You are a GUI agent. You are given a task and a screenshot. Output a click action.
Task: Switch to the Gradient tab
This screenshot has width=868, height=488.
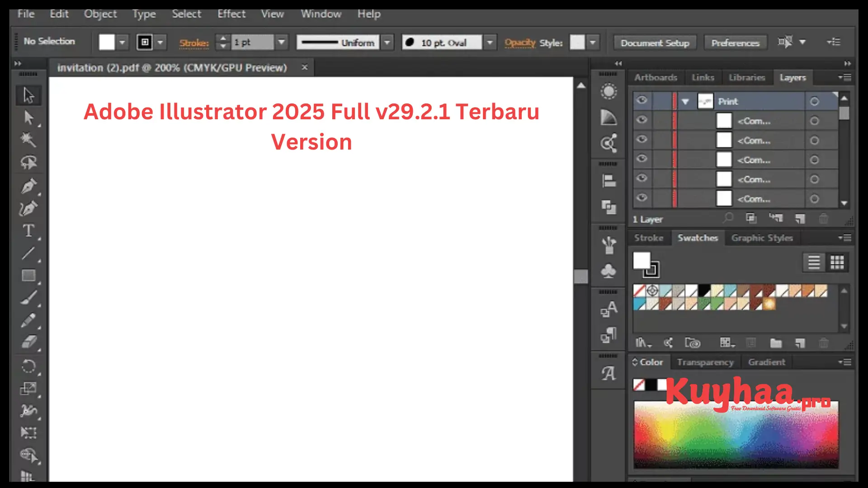tap(766, 362)
